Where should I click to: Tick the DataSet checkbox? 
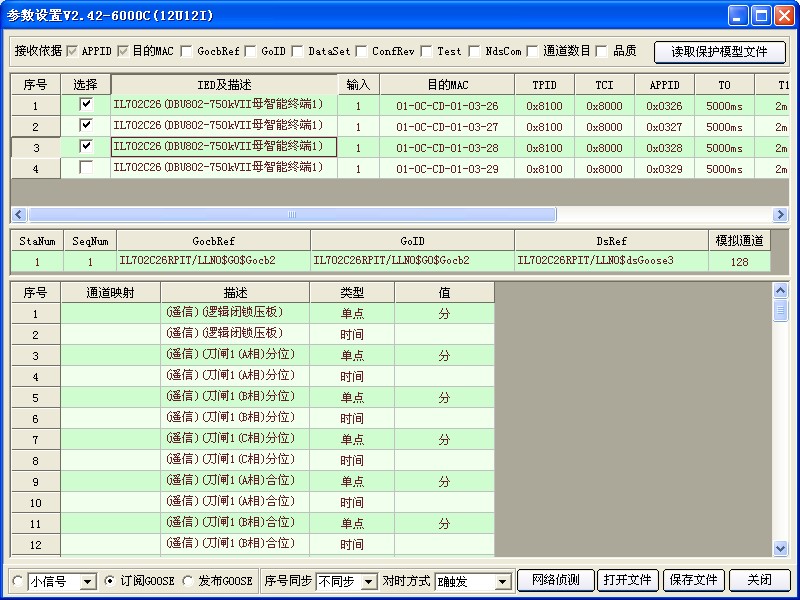tap(298, 51)
